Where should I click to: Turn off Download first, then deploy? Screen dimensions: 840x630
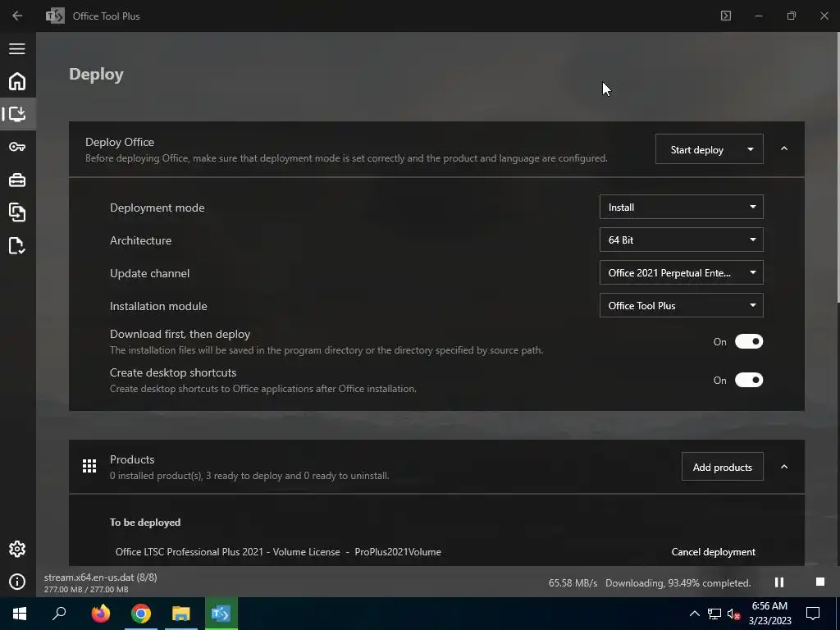[x=749, y=341]
